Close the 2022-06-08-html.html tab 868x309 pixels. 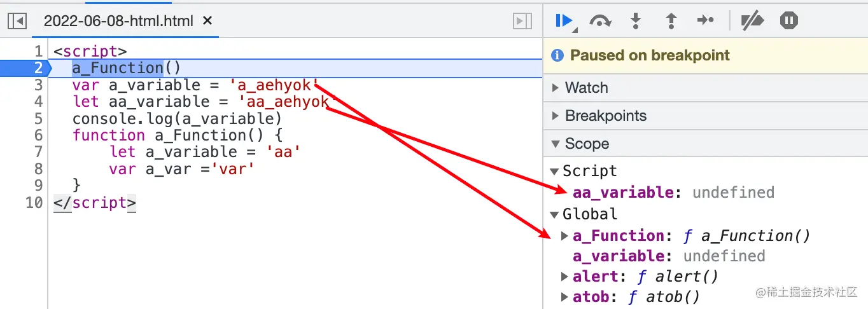click(207, 21)
